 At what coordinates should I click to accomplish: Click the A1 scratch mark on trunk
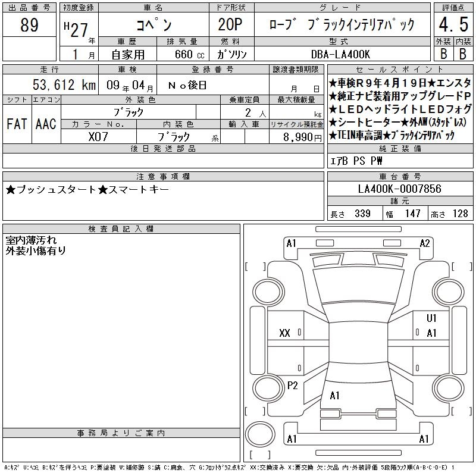pyautogui.click(x=334, y=396)
